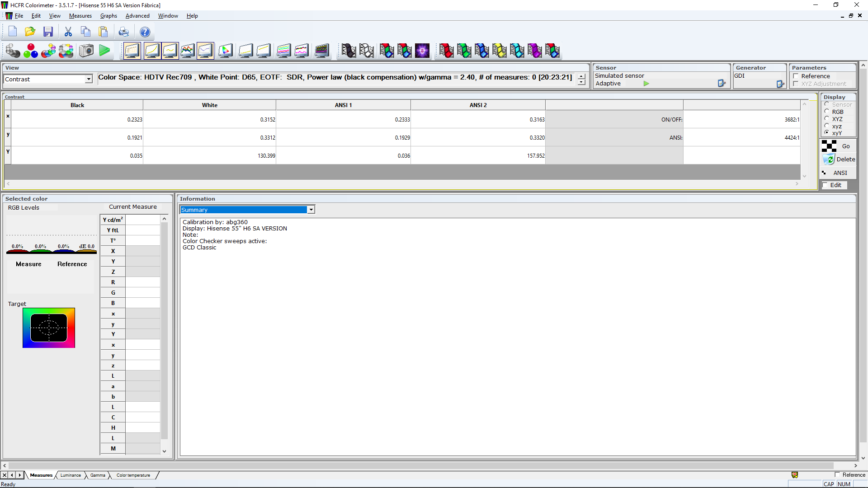Select the RGB display radio button
Viewport: 868px width, 488px height.
click(827, 112)
